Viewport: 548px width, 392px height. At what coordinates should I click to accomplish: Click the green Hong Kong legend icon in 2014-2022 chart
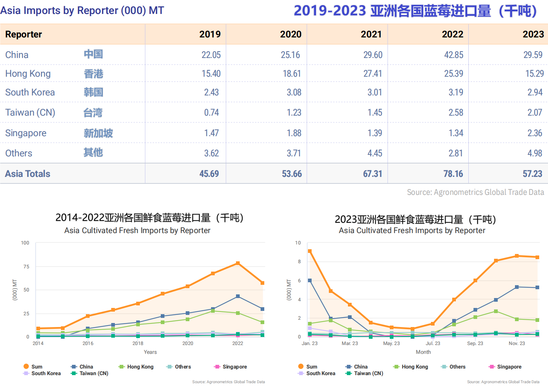click(x=121, y=367)
